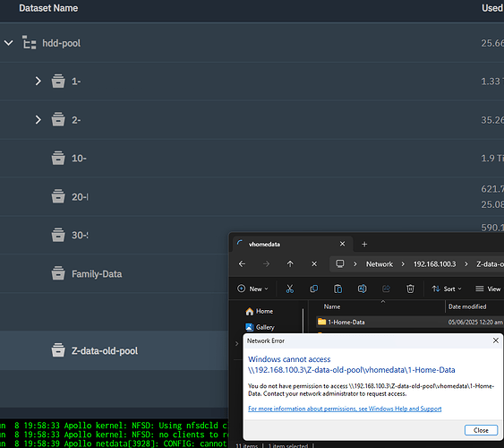Click Close button in Network Error dialog

point(481,430)
